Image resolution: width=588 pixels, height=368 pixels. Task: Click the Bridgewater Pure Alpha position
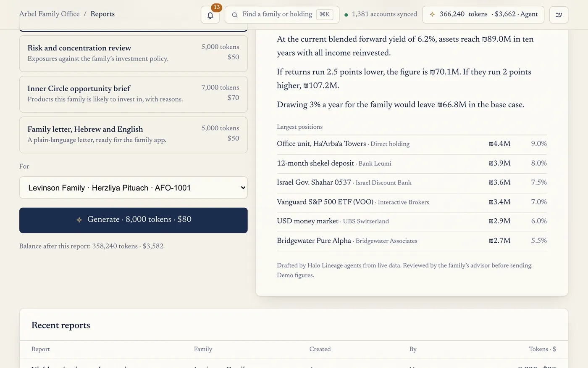point(412,241)
